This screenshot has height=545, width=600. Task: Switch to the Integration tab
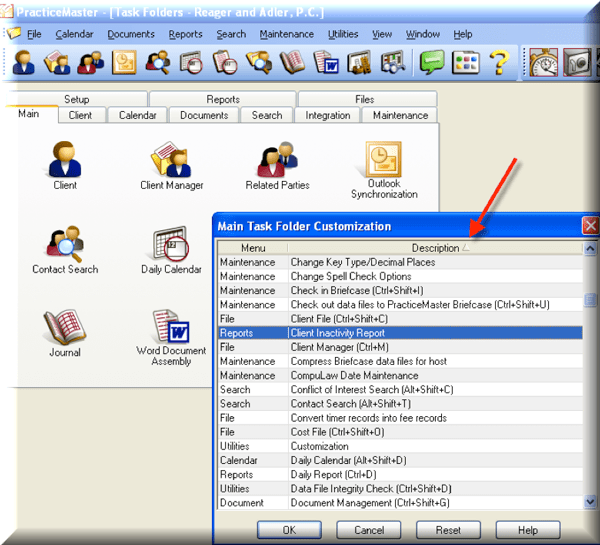[x=328, y=115]
